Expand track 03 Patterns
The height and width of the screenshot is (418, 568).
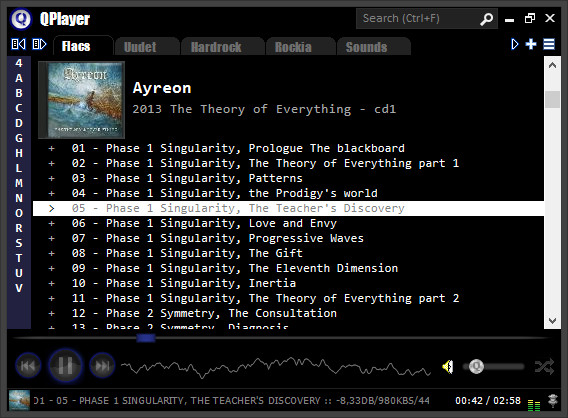coord(52,179)
